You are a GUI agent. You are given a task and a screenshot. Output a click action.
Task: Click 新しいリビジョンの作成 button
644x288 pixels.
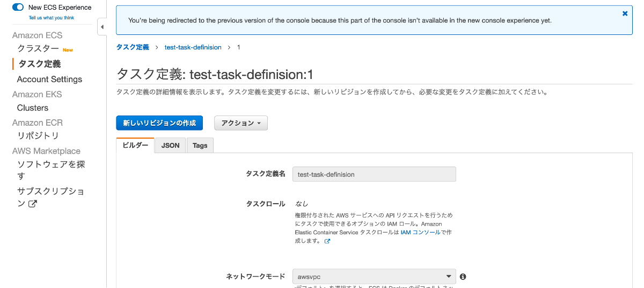click(159, 123)
